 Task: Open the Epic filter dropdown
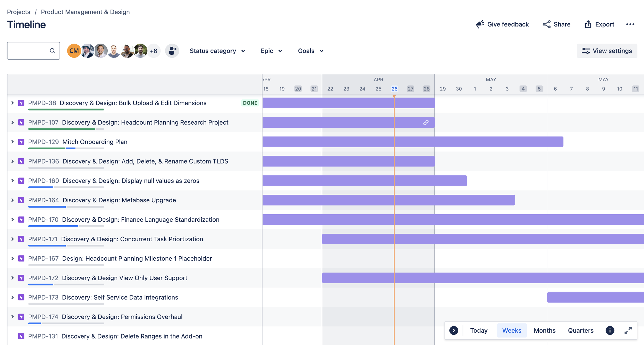tap(271, 51)
